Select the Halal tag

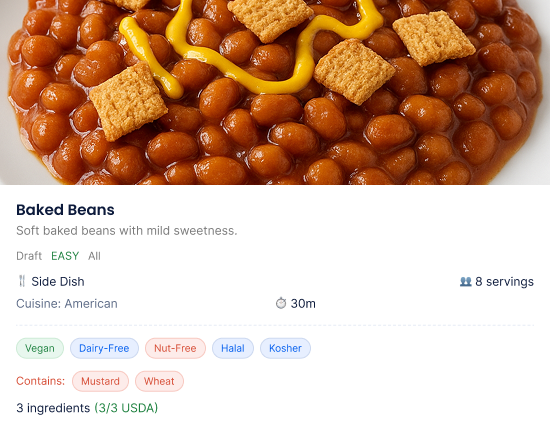233,348
